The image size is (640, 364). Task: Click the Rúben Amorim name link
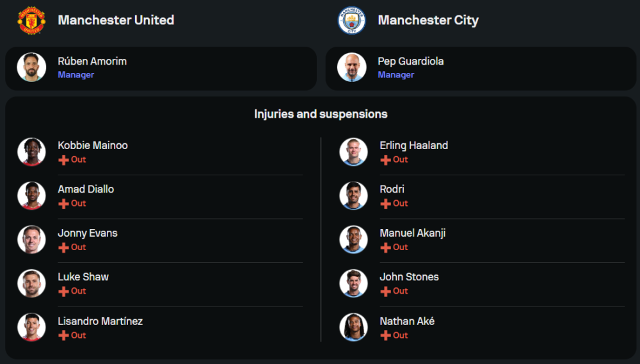pos(92,61)
